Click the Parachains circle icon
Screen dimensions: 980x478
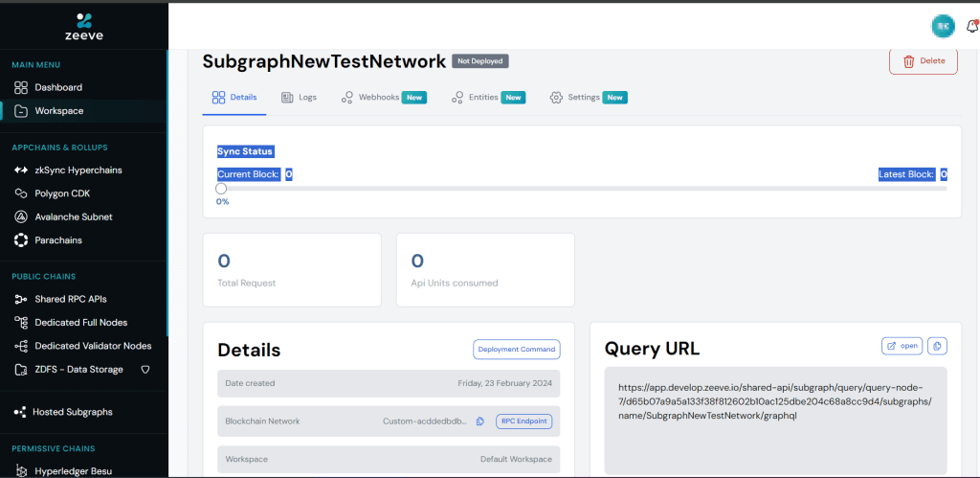[21, 240]
